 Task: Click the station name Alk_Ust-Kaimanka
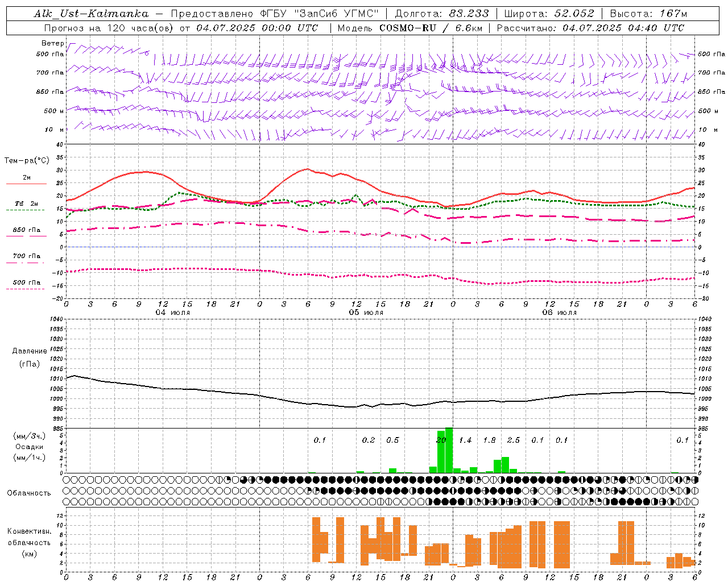point(92,14)
